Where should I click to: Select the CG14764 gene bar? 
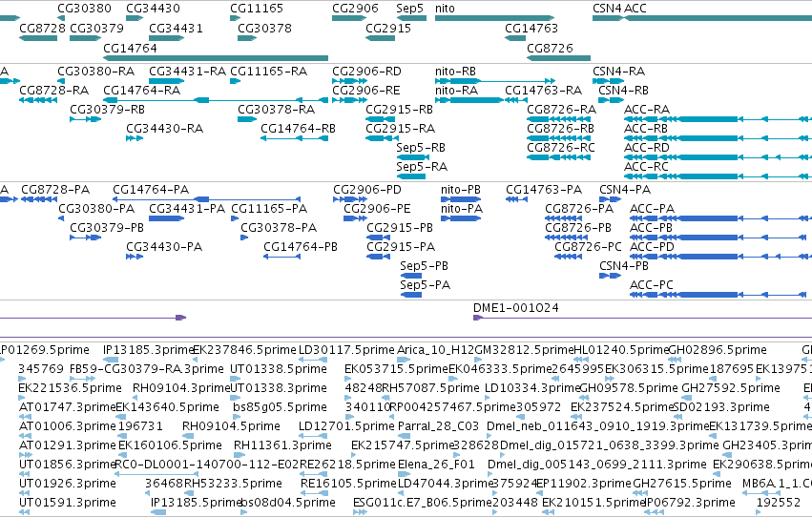pos(216,58)
